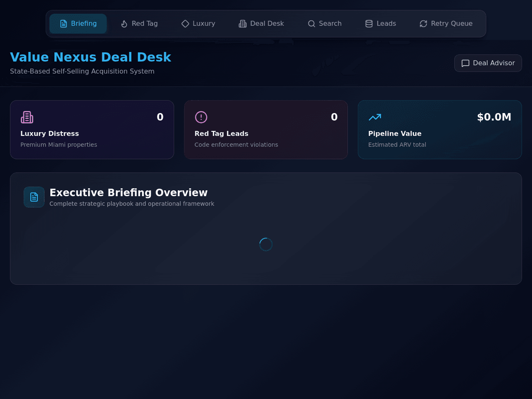532x399 pixels.
Task: Click the pink building icon in Luxury Distress
Action: tap(27, 117)
